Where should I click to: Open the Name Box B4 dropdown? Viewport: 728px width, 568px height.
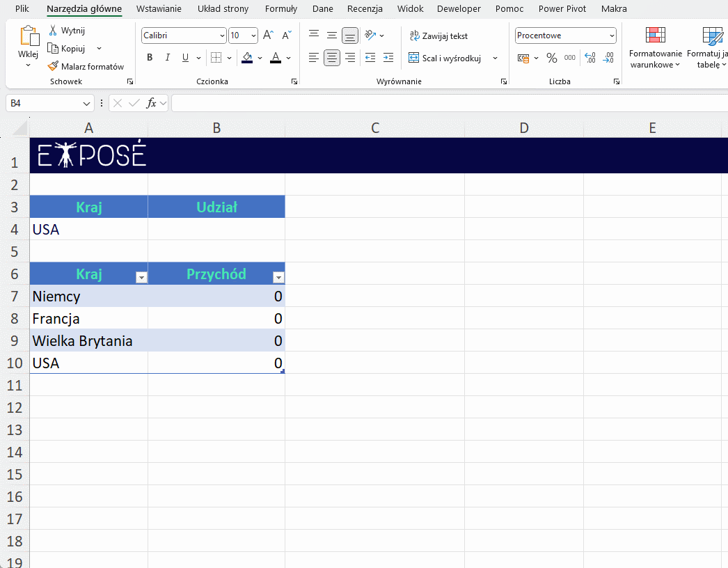click(86, 104)
